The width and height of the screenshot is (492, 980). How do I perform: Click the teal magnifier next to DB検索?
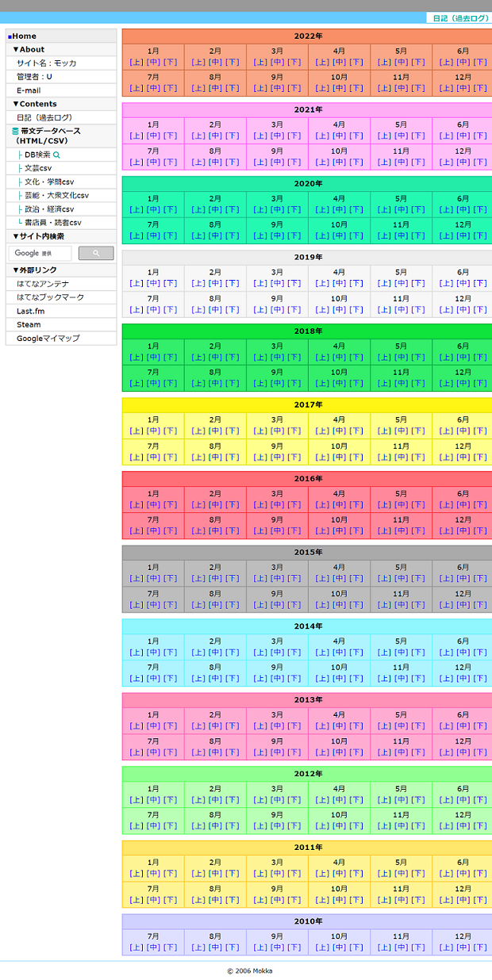56,155
